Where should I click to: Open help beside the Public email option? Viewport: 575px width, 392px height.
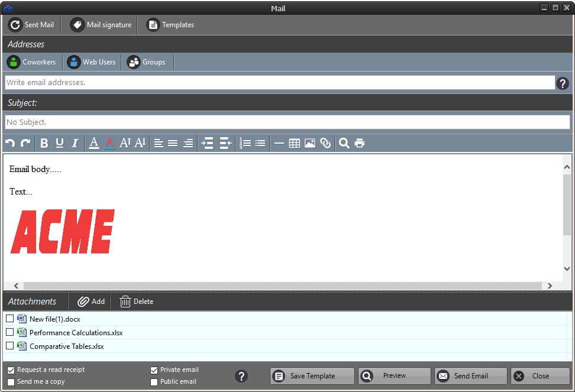point(241,376)
